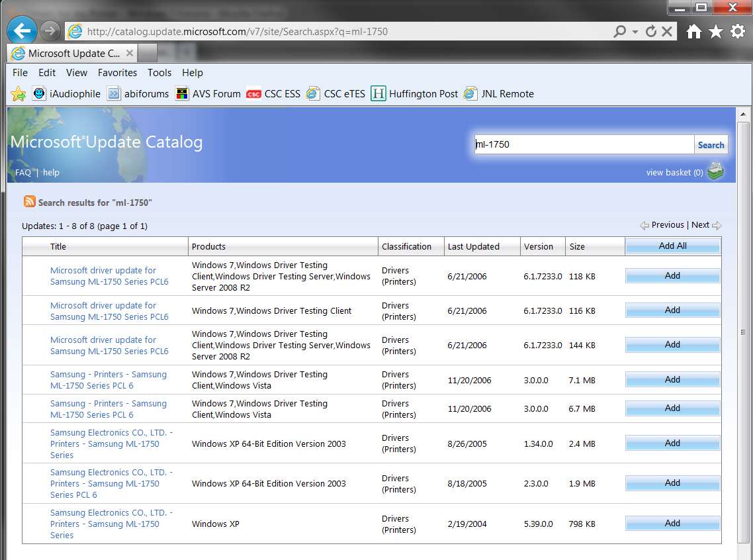
Task: Click the ml-1750 search input field
Action: 584,144
